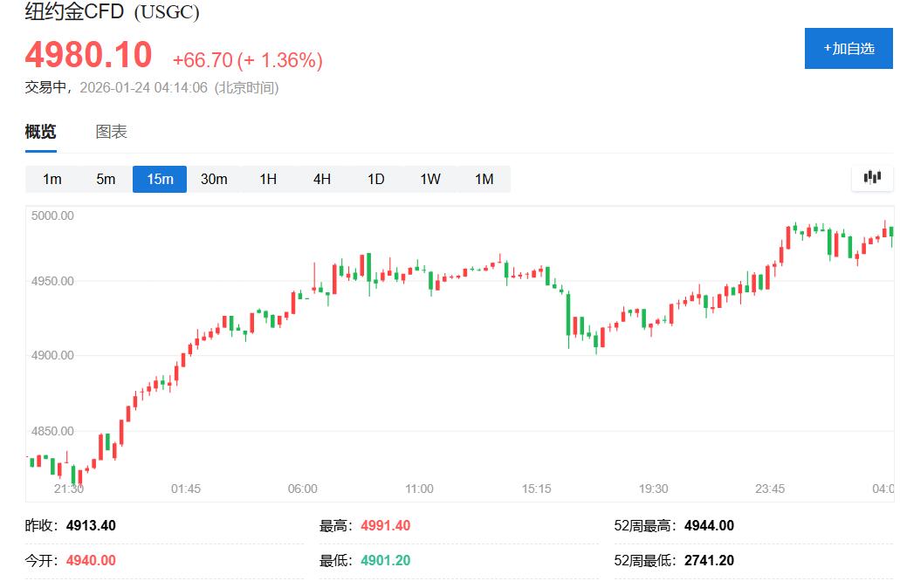Screen dimensions: 900x588
Task: Click the 4950.00 price axis label
Action: pyautogui.click(x=54, y=282)
